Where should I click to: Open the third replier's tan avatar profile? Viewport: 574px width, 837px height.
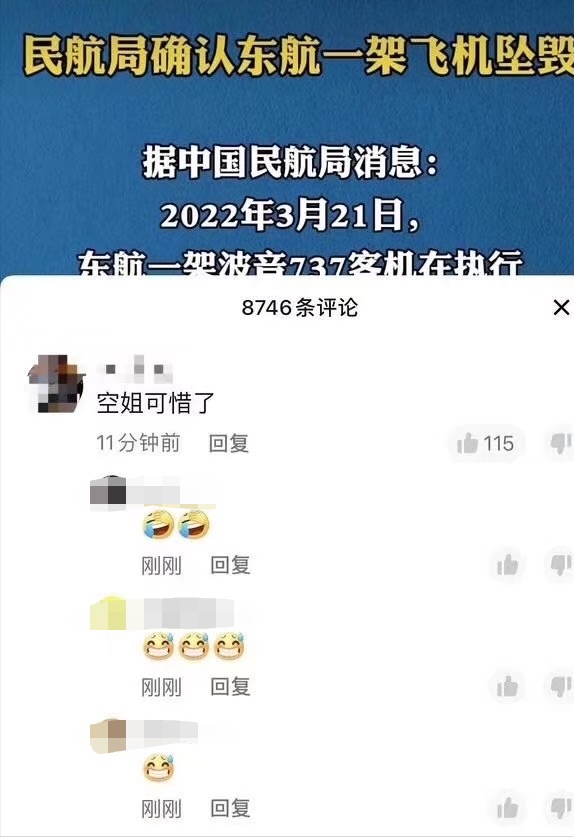coord(108,736)
